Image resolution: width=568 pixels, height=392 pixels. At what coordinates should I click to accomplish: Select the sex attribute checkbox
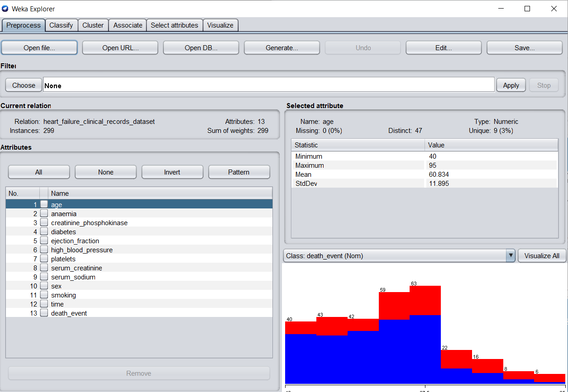[x=44, y=286]
